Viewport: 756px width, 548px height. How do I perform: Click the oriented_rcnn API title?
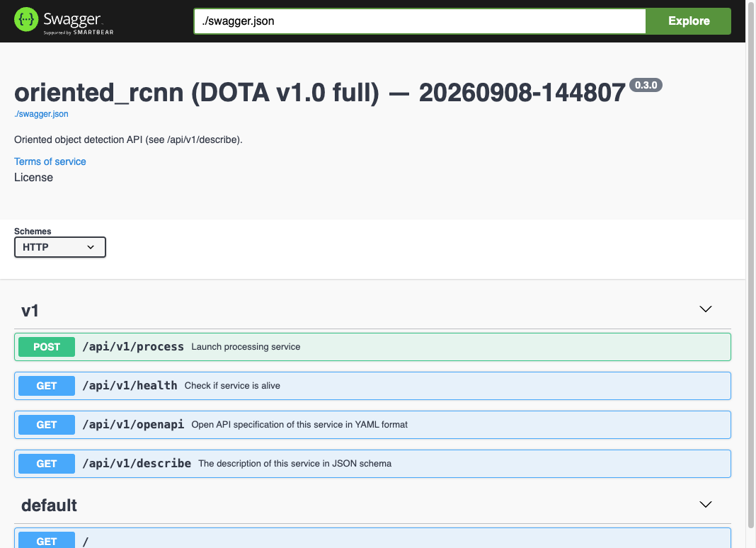pyautogui.click(x=320, y=92)
